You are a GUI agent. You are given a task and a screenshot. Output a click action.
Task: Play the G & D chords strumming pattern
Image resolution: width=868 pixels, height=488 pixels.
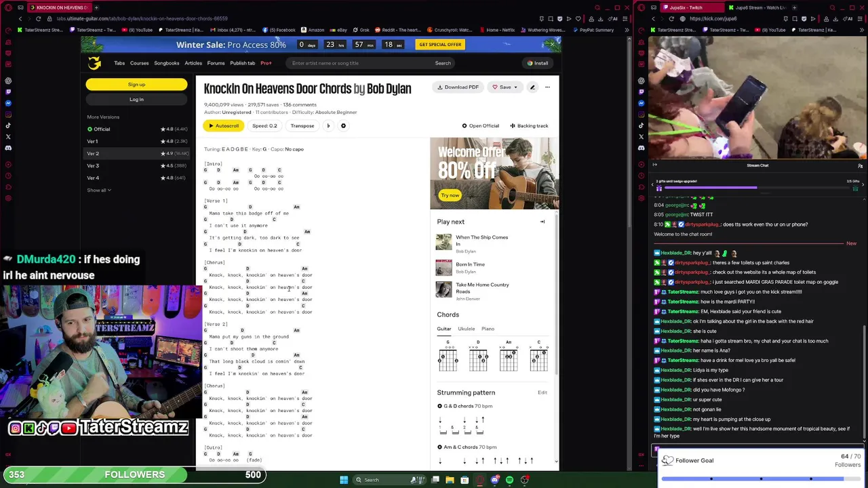(439, 406)
